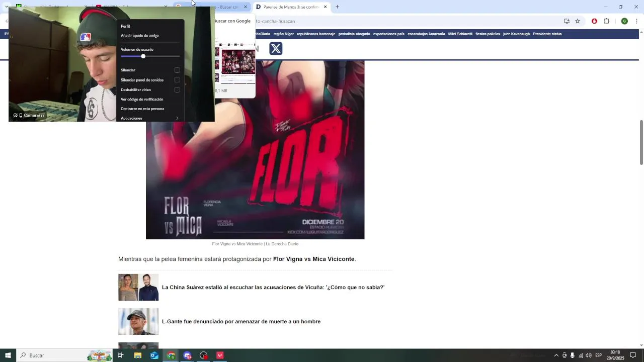Toggle the Silenciar checkbox
The image size is (644, 362).
177,70
